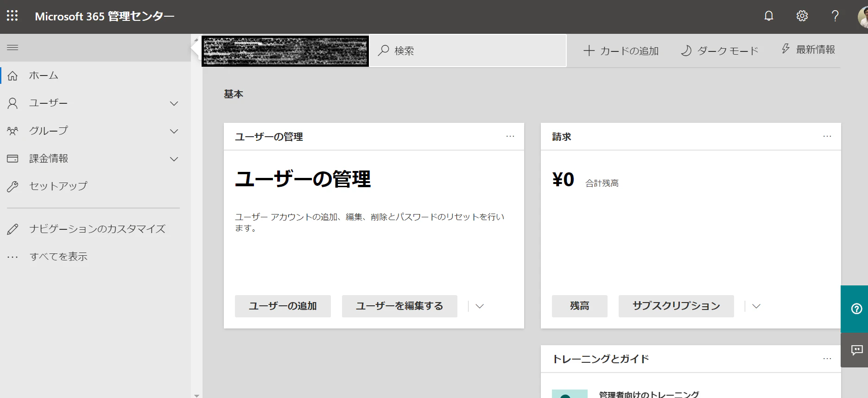Click the 課金情報 card icon

pyautogui.click(x=13, y=158)
